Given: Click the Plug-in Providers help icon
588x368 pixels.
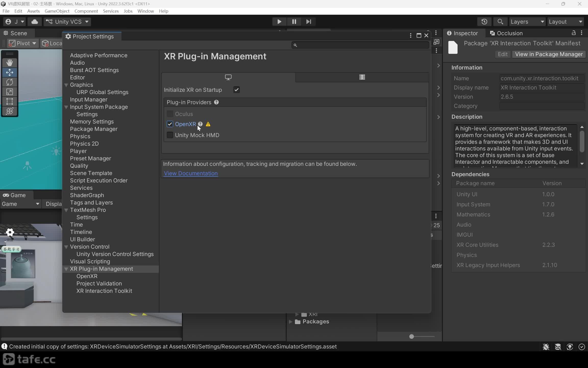Looking at the screenshot, I should (x=216, y=102).
